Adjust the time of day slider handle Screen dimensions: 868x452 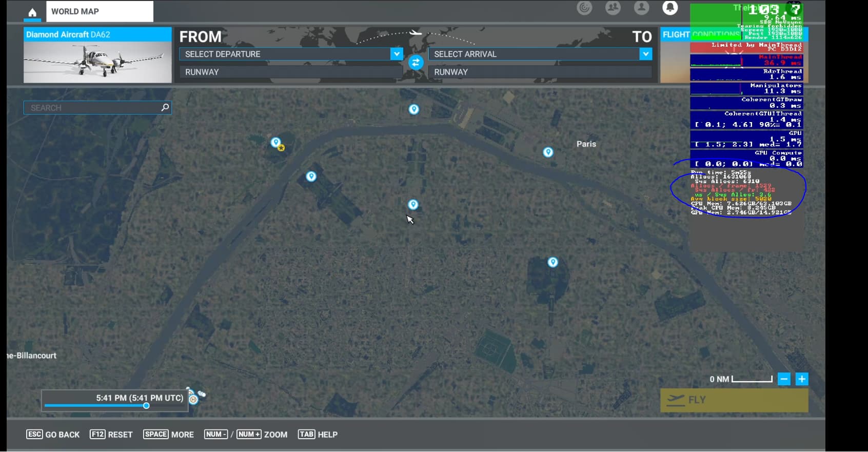click(146, 406)
